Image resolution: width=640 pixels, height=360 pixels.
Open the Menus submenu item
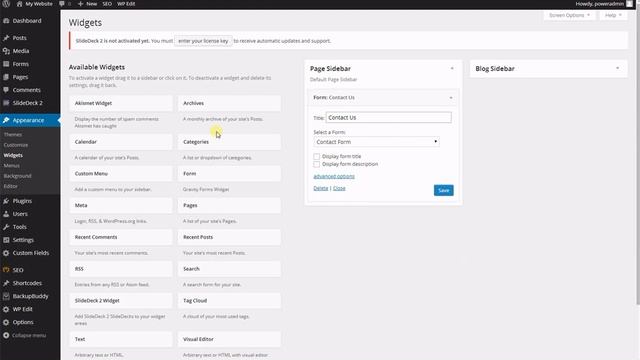[11, 165]
